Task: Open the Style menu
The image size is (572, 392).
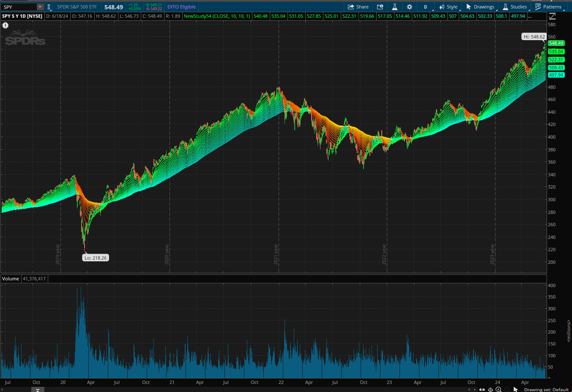Action: click(x=448, y=7)
